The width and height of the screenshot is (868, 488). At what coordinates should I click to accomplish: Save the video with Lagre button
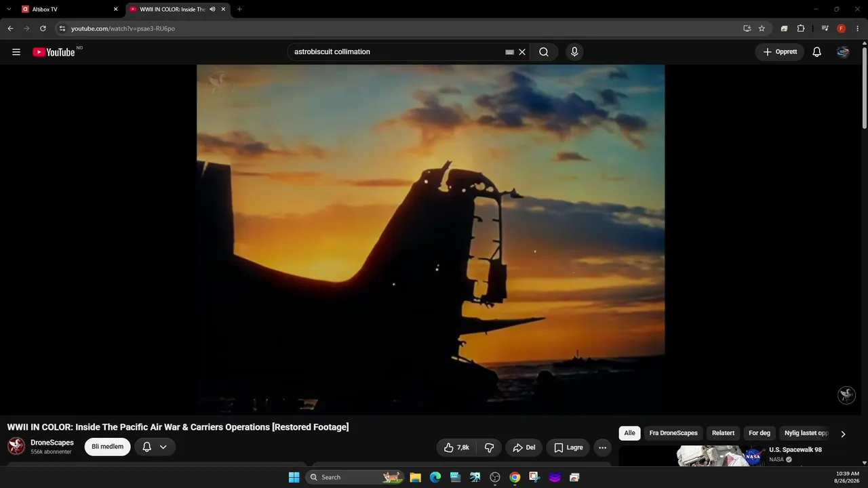[568, 447]
